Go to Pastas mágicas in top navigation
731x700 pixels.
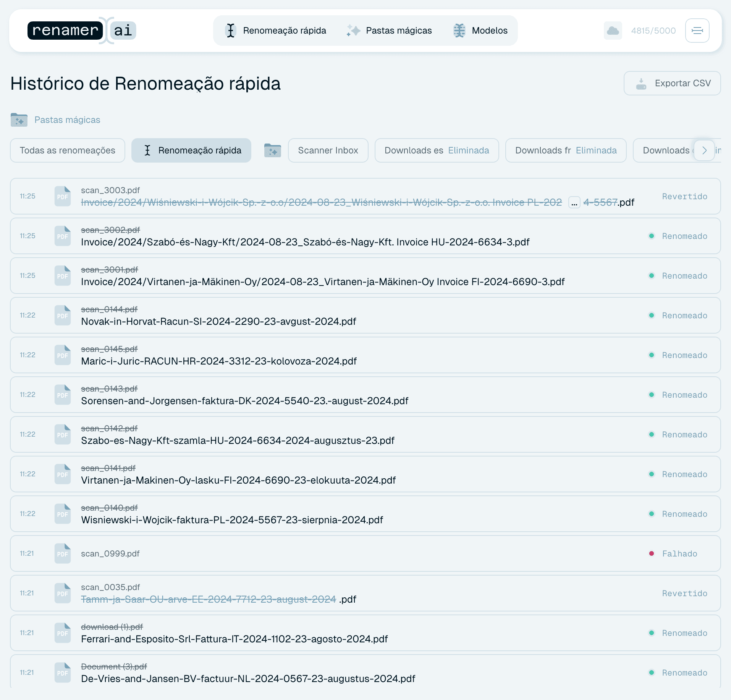(389, 31)
